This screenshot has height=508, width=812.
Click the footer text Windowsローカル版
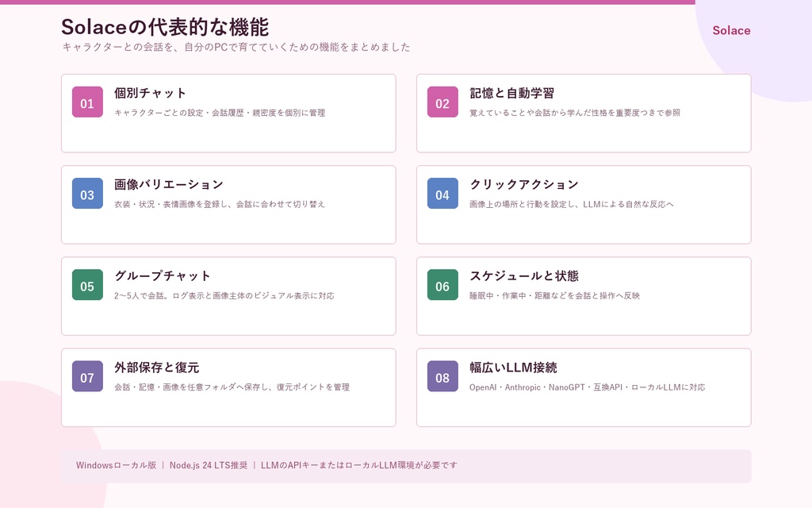pyautogui.click(x=116, y=465)
